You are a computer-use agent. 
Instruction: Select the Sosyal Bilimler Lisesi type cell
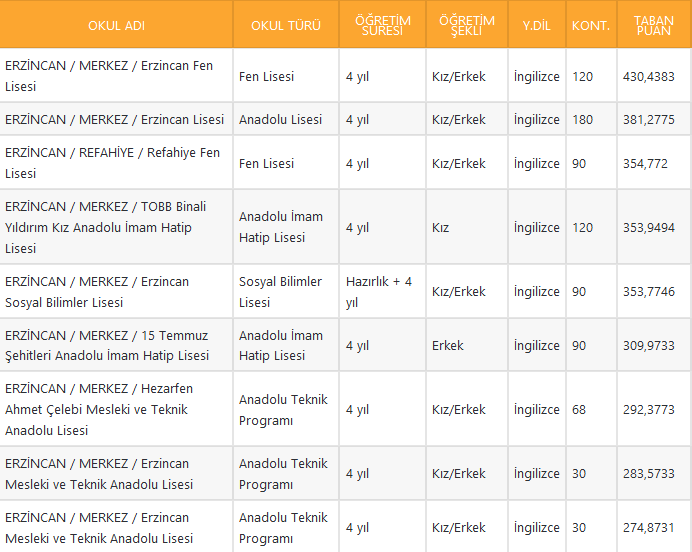point(280,291)
